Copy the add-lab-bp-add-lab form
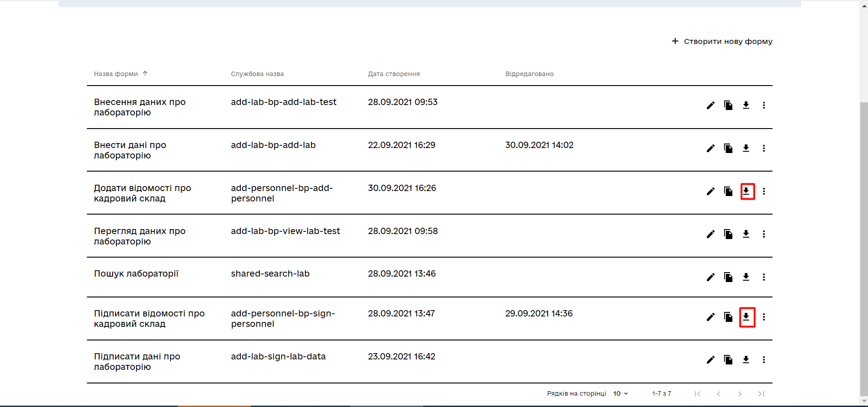Screen dimensions: 868x407 click(x=728, y=148)
